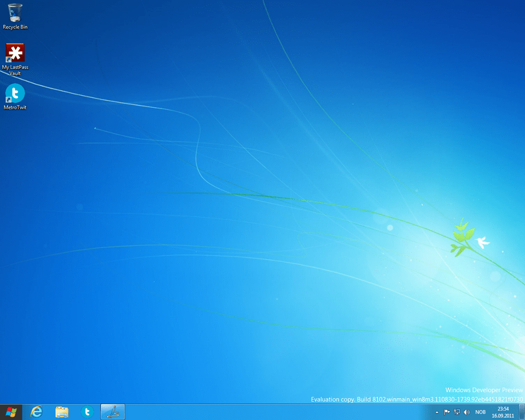Click the Windows Developer Preview watermark text
Viewport: 525px width, 420px height.
click(483, 390)
